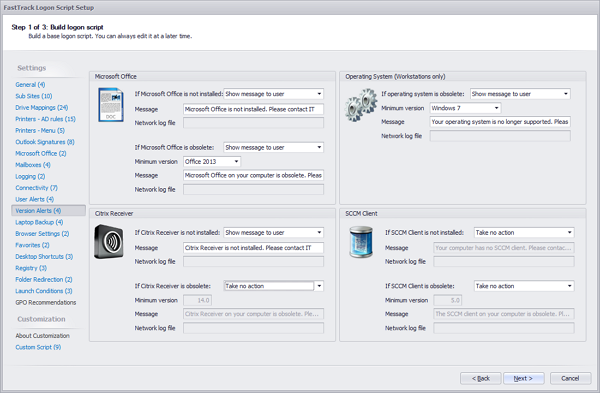This screenshot has height=393, width=600.
Task: Go to Favorites (2)
Action: tap(32, 245)
